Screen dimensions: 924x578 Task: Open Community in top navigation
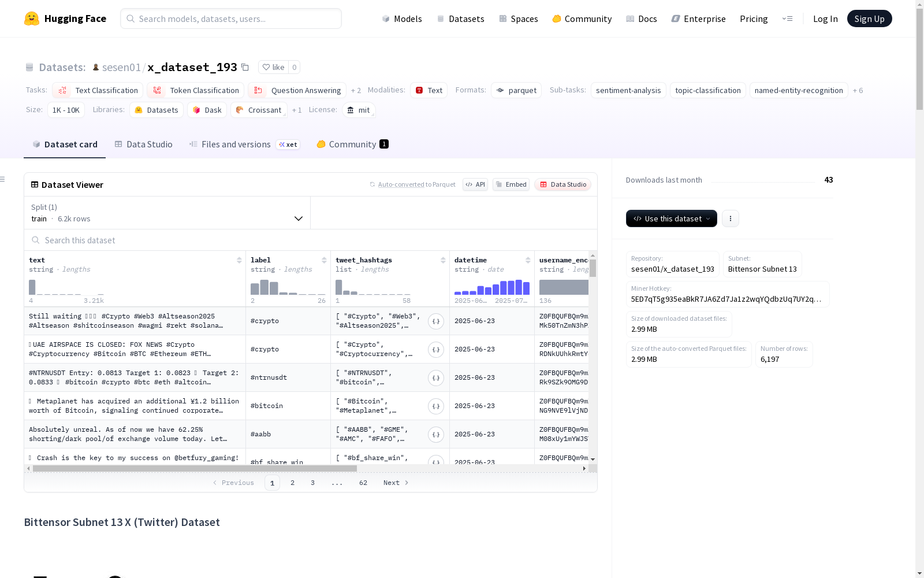click(x=582, y=18)
